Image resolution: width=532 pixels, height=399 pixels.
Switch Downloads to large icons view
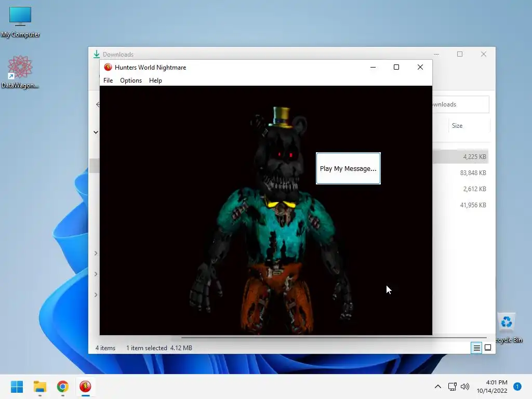(x=488, y=348)
